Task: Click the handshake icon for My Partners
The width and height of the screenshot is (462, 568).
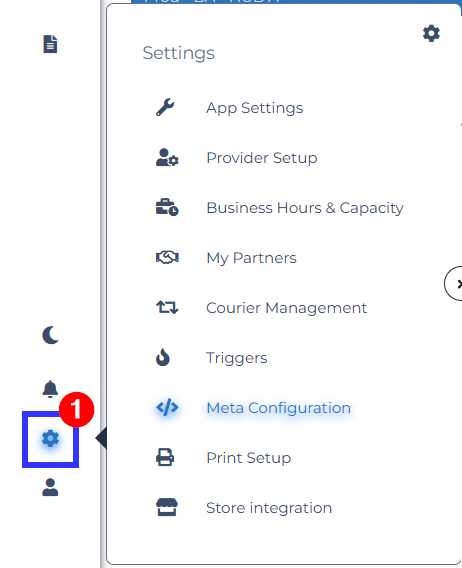Action: [167, 258]
